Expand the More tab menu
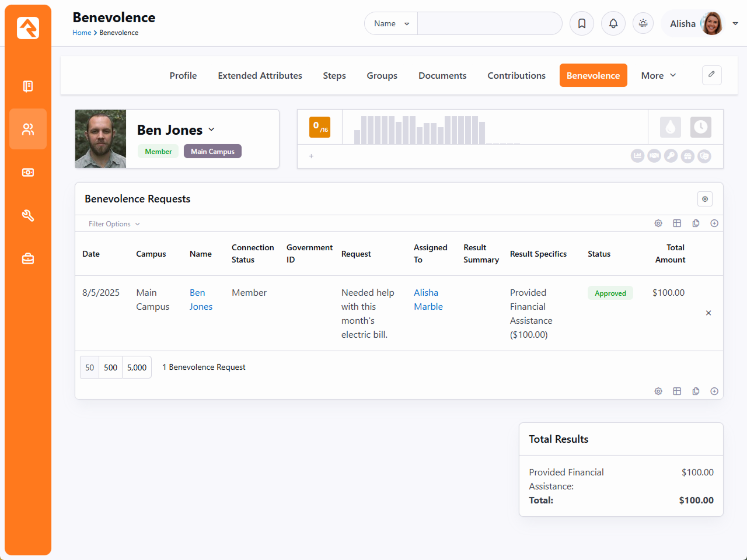 coord(658,75)
